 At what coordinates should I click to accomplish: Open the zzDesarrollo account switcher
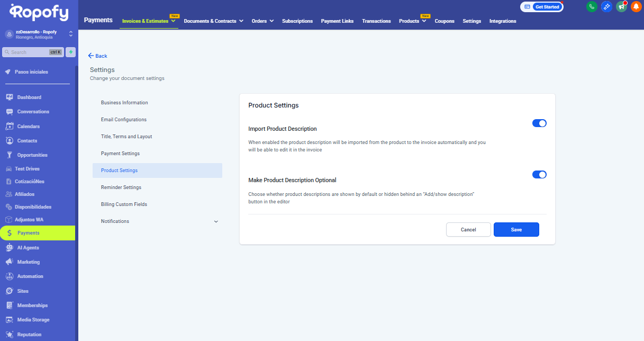tap(39, 34)
